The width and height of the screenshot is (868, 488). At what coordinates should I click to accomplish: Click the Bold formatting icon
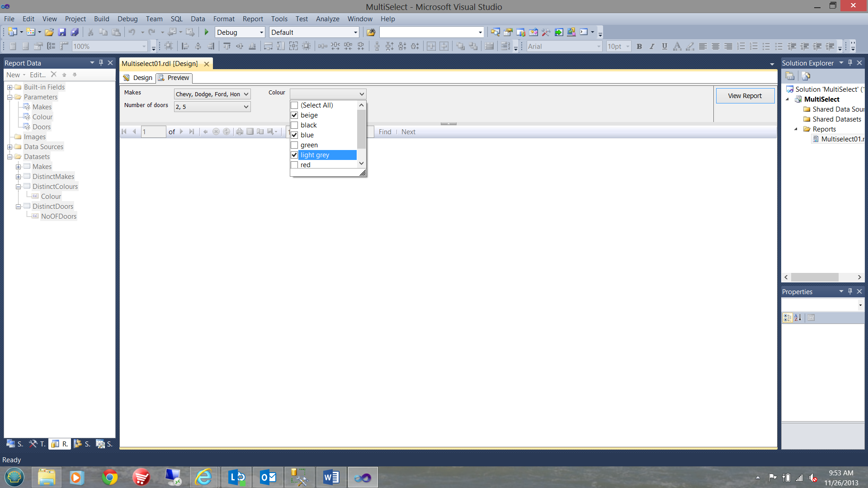639,46
